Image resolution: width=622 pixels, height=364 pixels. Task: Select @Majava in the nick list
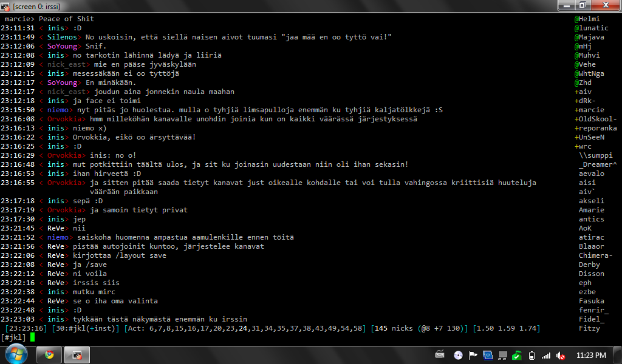tap(589, 37)
